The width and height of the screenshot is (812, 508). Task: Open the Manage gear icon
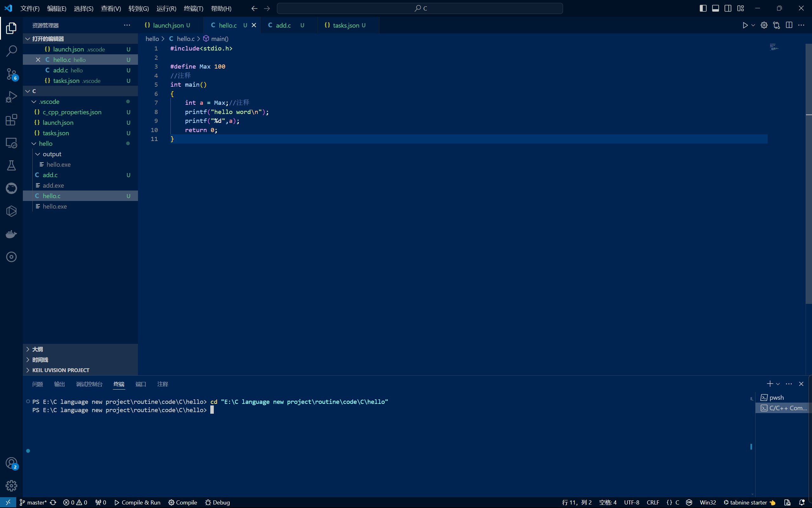(x=11, y=485)
